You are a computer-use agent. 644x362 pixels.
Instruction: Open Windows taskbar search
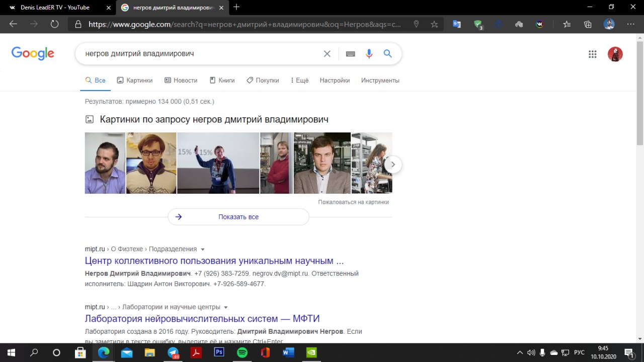tap(34, 352)
